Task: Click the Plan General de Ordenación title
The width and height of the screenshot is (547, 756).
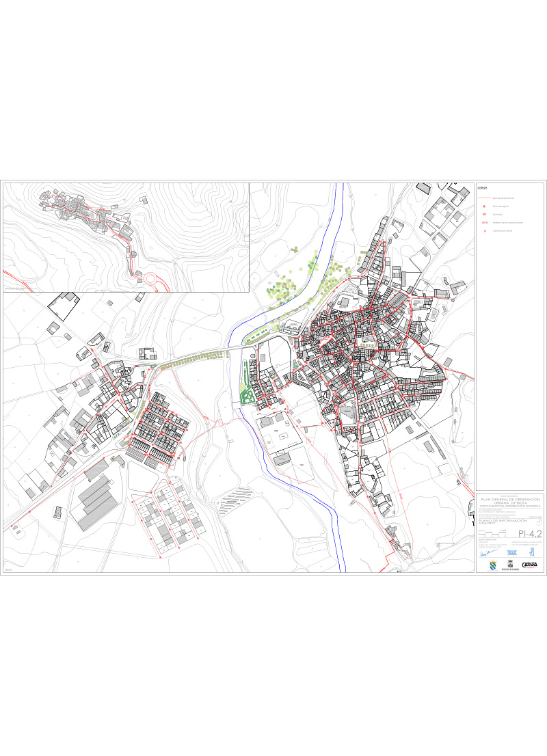Action: click(510, 500)
